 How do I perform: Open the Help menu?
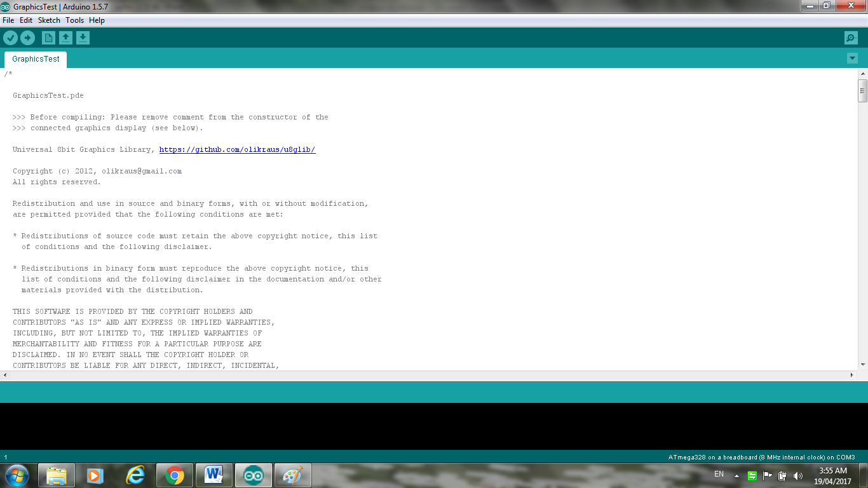pos(97,20)
